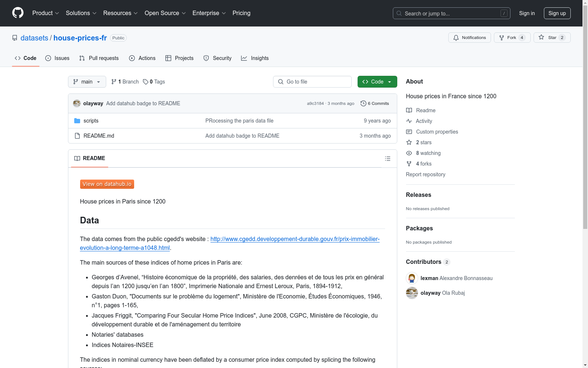View the 4 forks link

[419, 164]
